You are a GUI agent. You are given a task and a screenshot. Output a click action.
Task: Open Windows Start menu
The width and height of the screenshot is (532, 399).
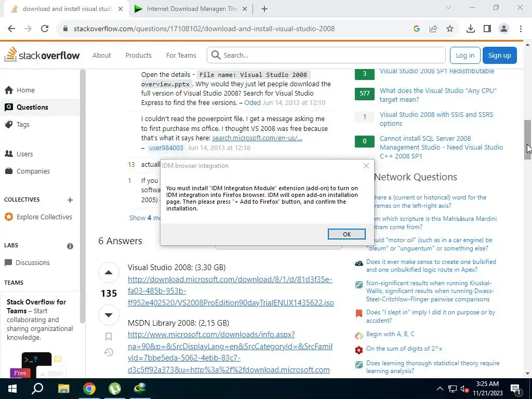[x=12, y=389]
